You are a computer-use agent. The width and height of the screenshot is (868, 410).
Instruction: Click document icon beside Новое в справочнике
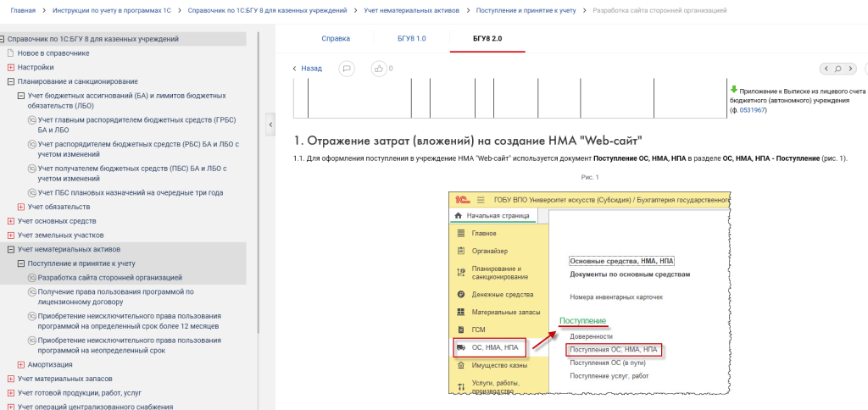10,53
